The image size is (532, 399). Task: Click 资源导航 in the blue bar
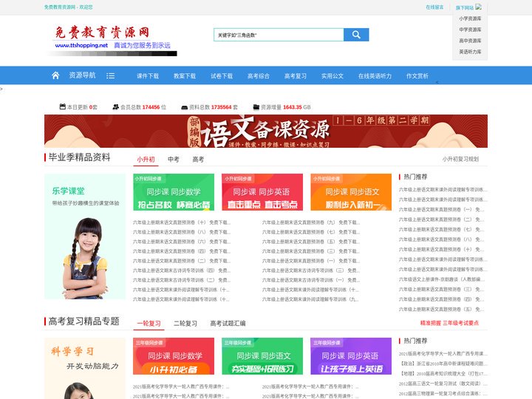click(x=83, y=75)
